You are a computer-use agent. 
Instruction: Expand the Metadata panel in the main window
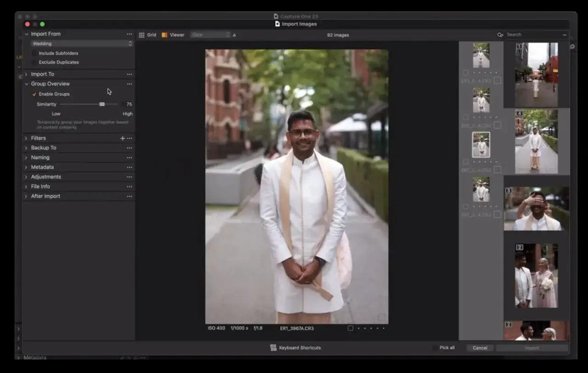tap(18, 358)
